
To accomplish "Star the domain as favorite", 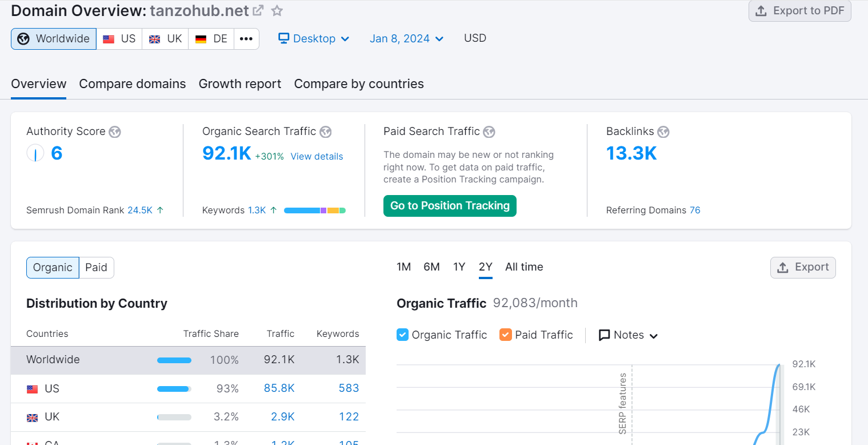I will pyautogui.click(x=277, y=10).
